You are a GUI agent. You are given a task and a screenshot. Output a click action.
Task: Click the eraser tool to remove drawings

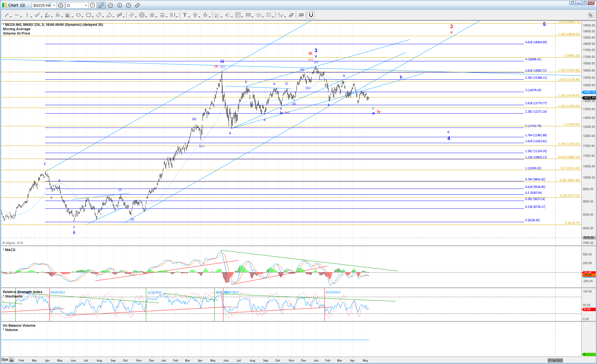291,15
